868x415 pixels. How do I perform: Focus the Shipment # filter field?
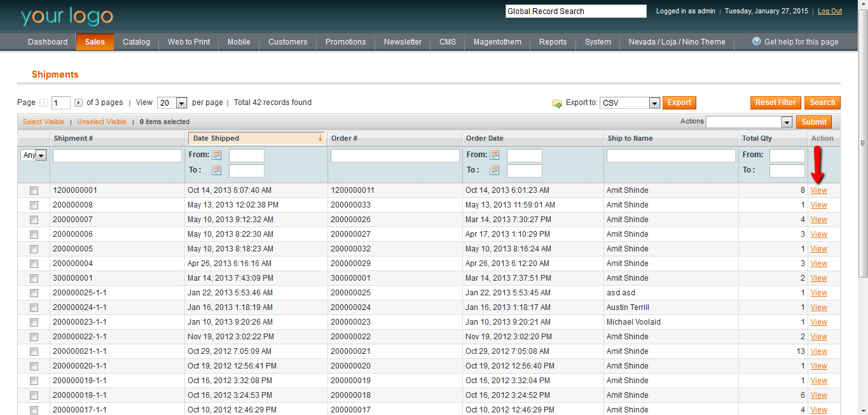[118, 155]
